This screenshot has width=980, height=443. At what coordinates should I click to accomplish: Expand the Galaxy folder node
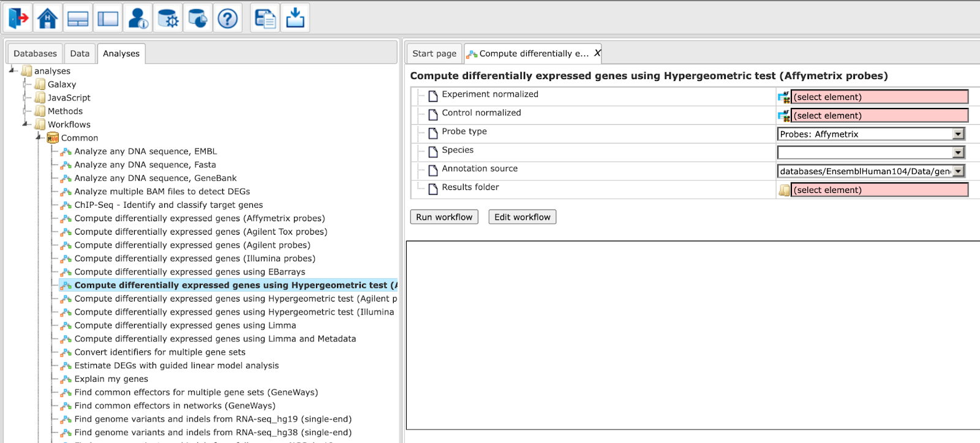26,85
